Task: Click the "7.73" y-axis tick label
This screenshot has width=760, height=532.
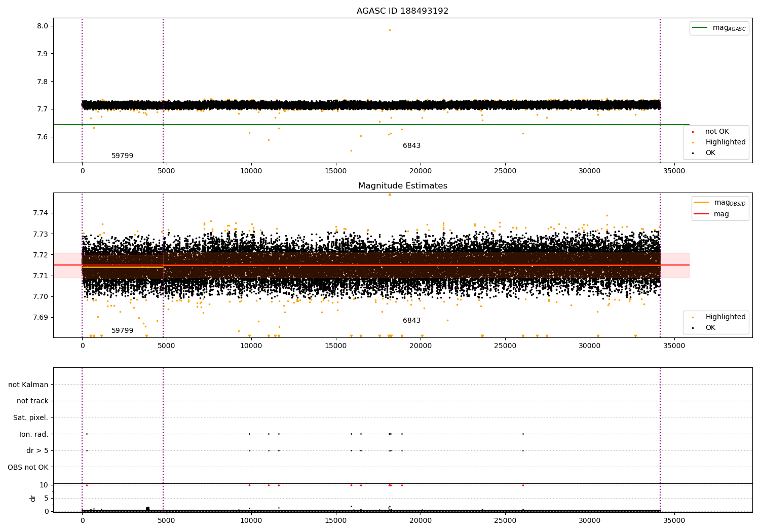Action: pos(41,234)
